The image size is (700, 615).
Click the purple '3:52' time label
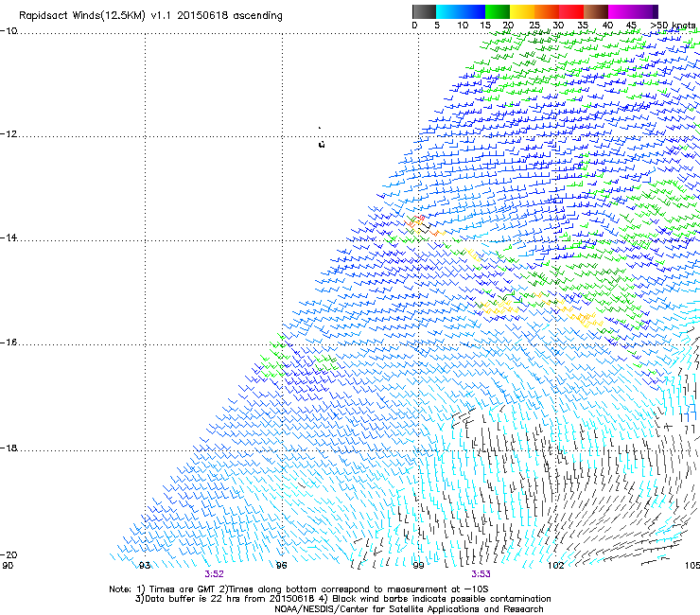[x=215, y=574]
